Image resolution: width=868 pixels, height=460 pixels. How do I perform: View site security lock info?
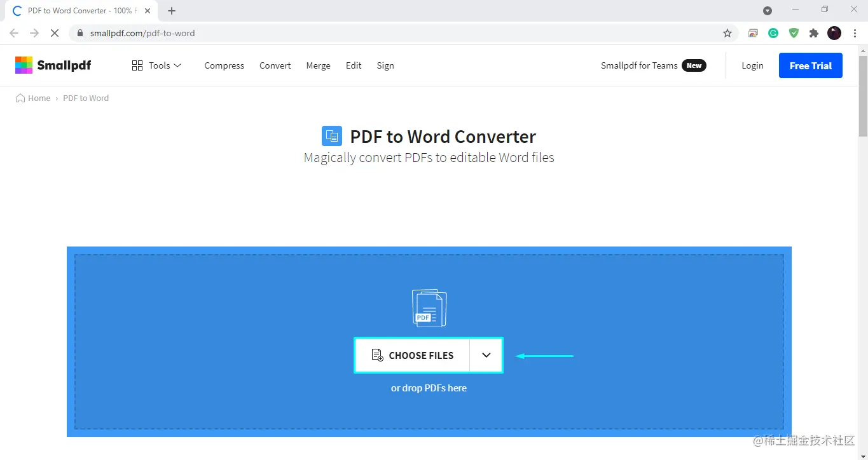click(x=80, y=33)
